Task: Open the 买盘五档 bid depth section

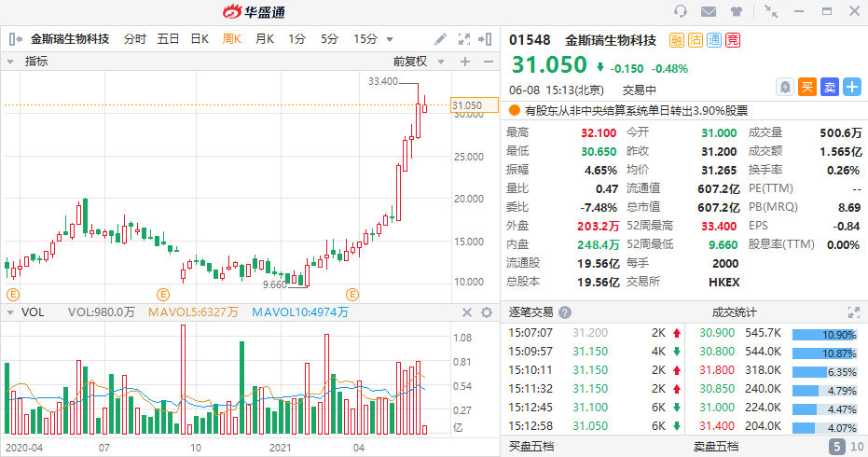Action: pos(531,447)
